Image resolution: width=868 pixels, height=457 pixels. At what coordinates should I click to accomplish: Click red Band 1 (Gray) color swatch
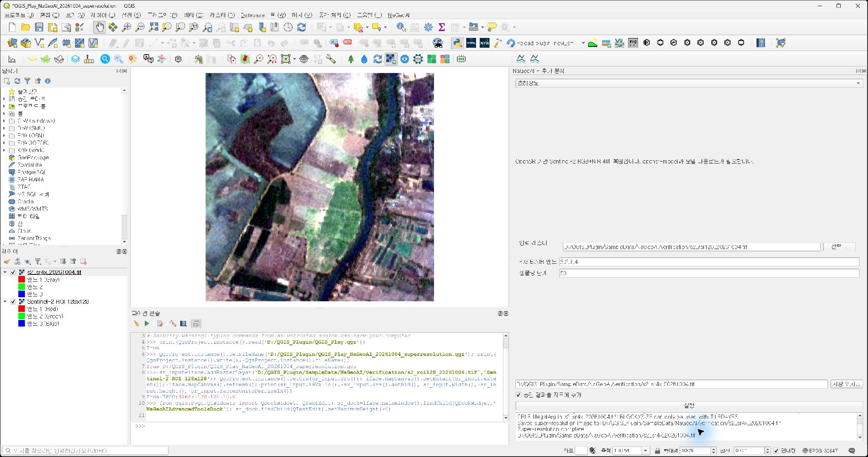coord(22,280)
